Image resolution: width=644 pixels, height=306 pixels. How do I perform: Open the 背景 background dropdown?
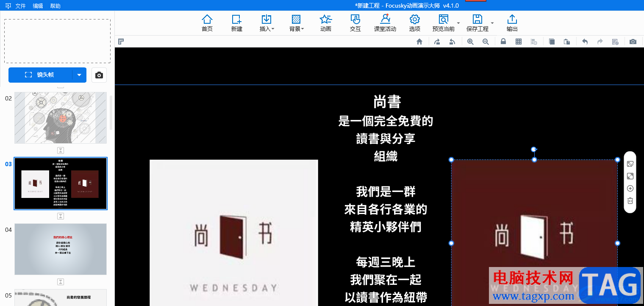click(297, 23)
